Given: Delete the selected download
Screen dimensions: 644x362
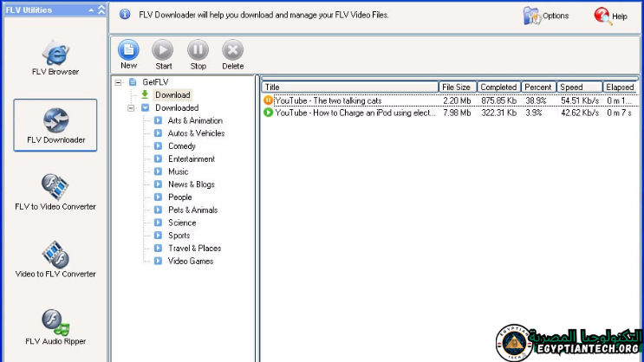Looking at the screenshot, I should 232,54.
